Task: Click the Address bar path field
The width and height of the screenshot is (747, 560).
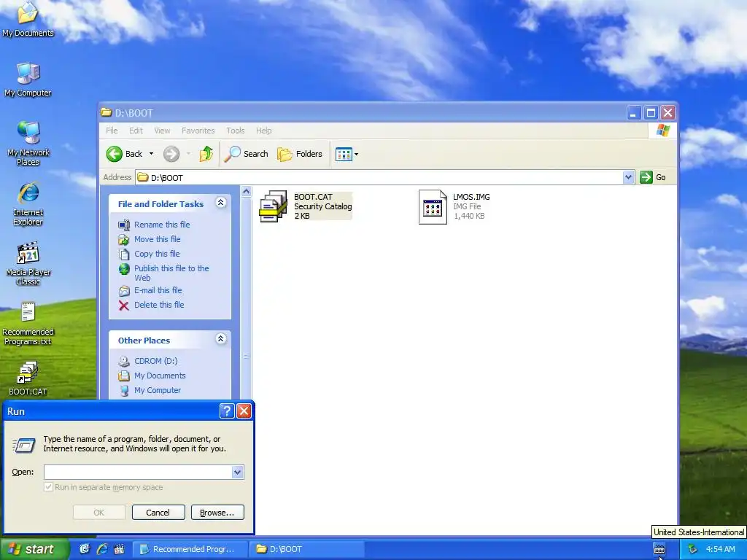Action: [x=379, y=177]
